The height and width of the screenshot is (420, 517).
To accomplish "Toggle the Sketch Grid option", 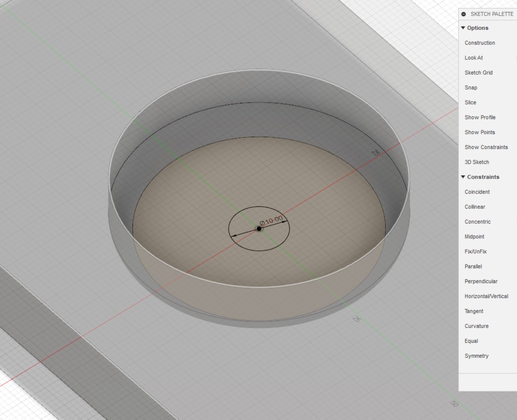I will pyautogui.click(x=479, y=73).
